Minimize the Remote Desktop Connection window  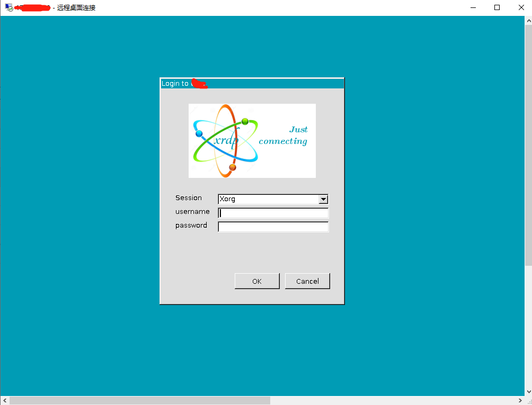[473, 7]
